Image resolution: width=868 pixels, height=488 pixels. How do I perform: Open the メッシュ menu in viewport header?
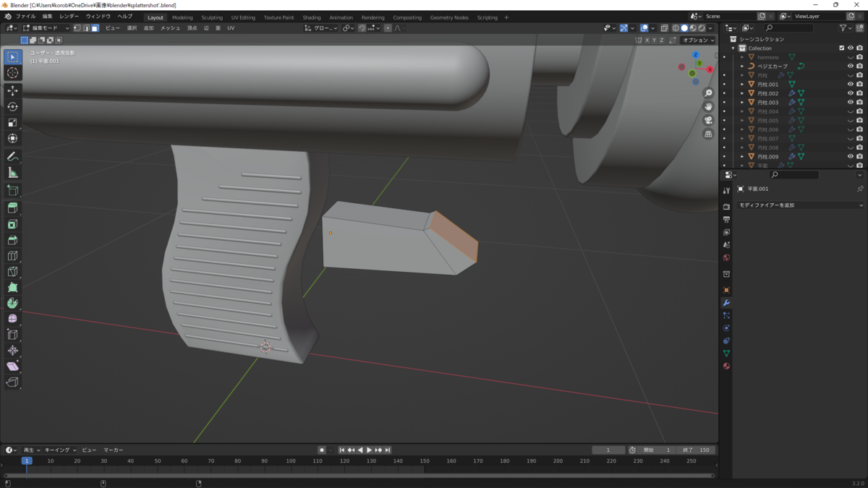point(170,28)
